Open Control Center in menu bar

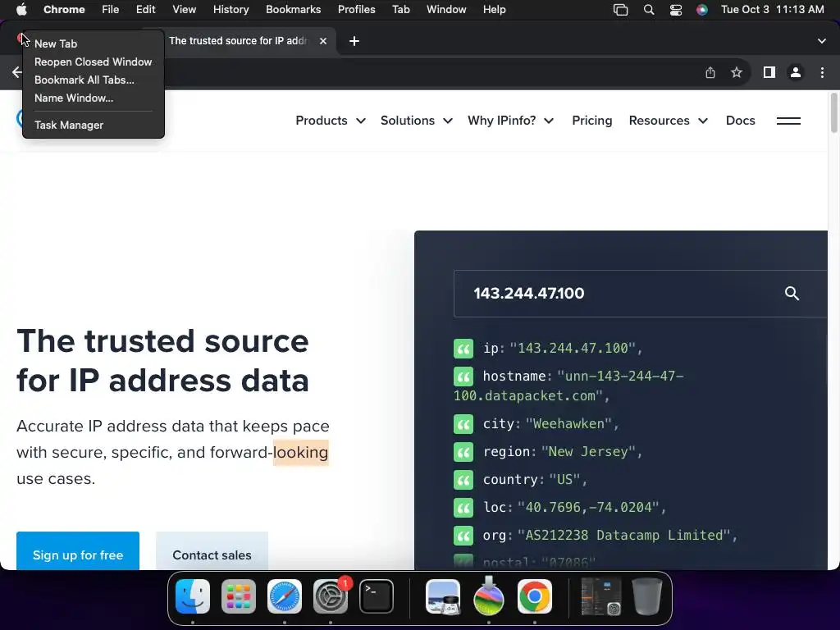[x=676, y=10]
